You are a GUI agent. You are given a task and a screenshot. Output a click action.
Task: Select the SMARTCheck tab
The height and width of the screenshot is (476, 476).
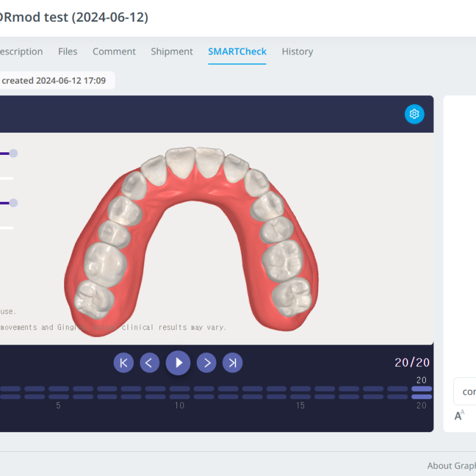[x=237, y=51]
